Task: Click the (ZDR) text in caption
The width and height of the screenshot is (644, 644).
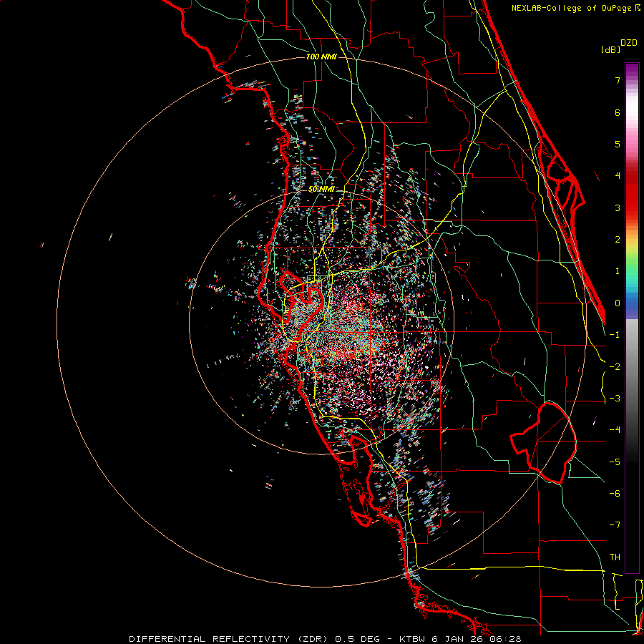Action: coord(313,639)
